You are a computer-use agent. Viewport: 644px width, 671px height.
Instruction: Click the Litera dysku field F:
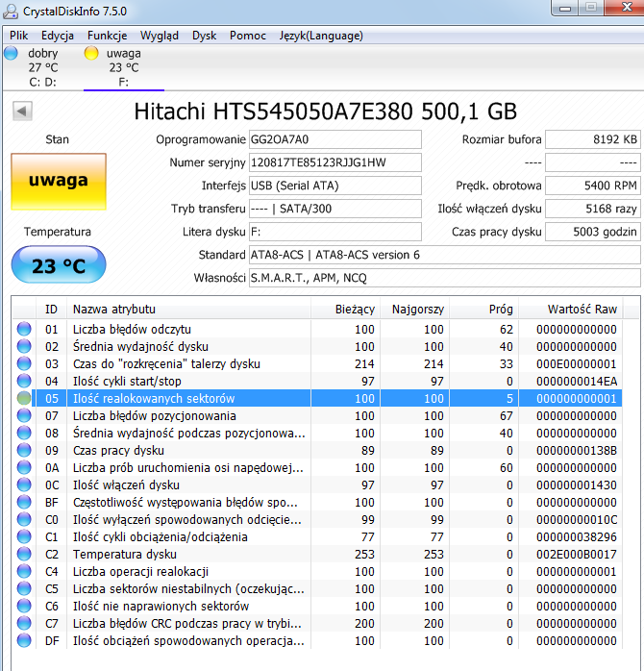tap(335, 232)
